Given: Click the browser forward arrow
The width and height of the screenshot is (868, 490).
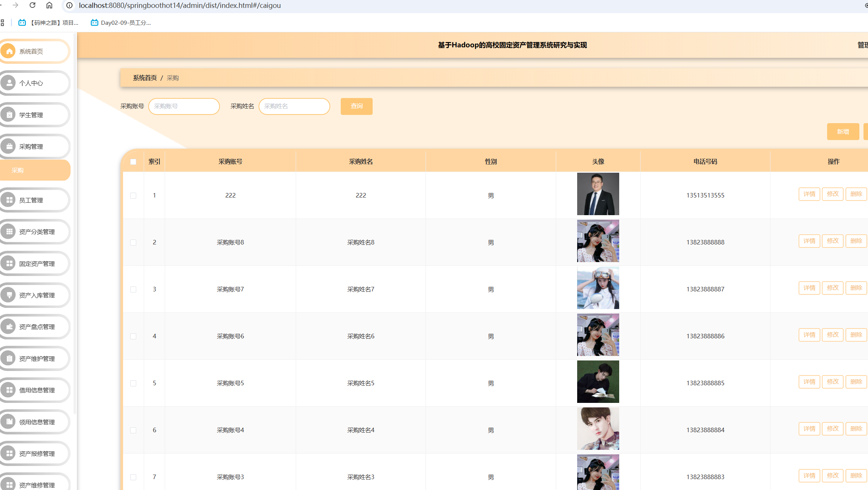Looking at the screenshot, I should point(15,5).
